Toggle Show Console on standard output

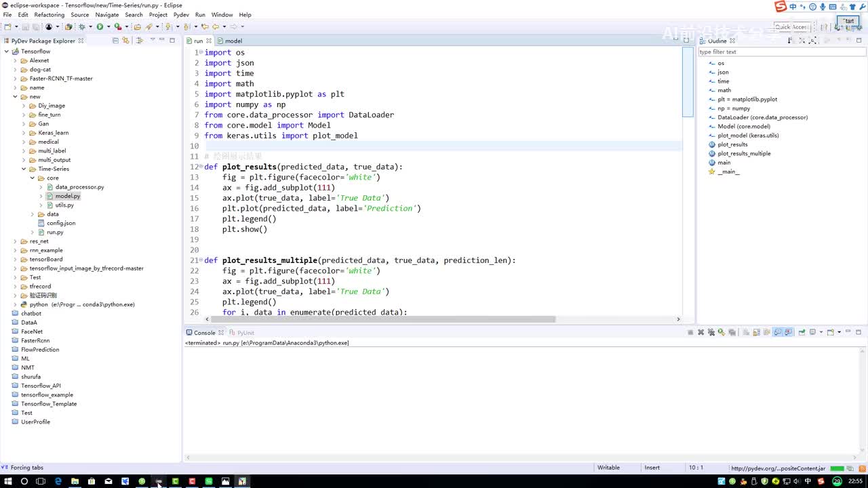[x=778, y=332]
